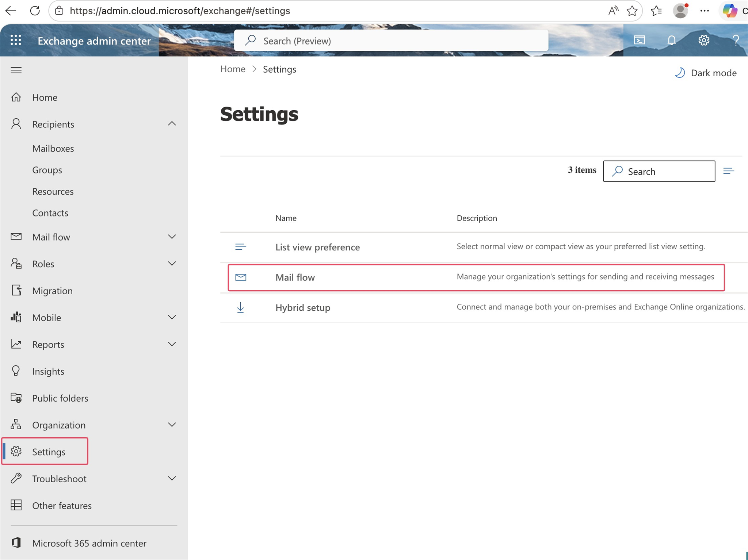Go to Migration in the sidebar

tap(52, 291)
